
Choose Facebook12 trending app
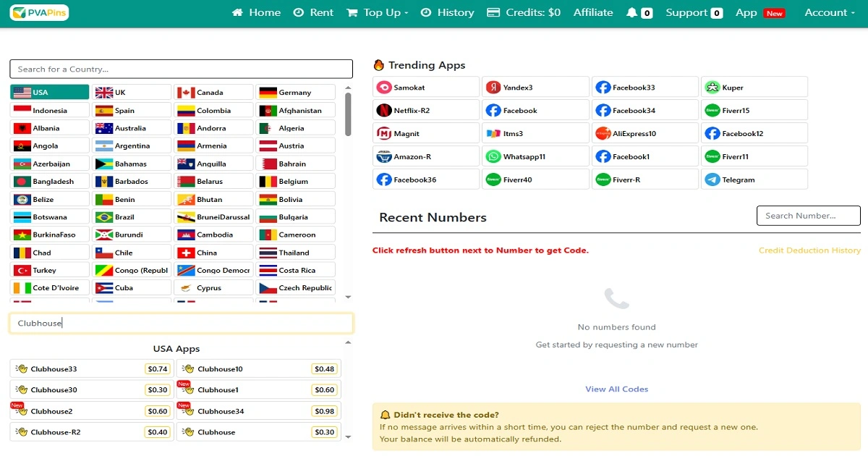point(754,133)
